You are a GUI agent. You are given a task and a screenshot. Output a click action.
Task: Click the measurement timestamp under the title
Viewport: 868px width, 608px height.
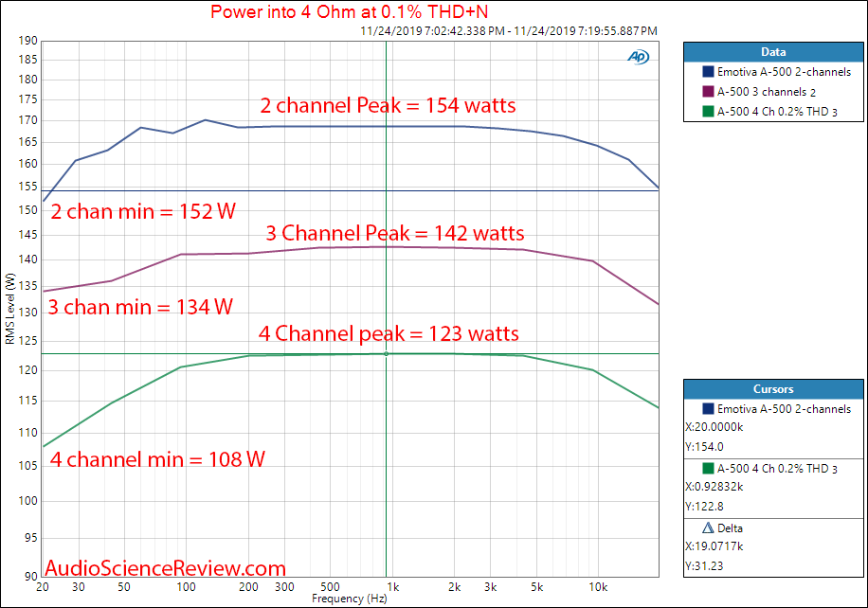509,31
